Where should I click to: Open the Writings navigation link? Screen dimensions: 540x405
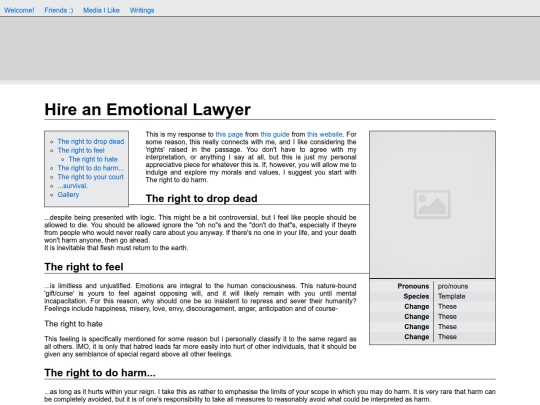pyautogui.click(x=142, y=10)
